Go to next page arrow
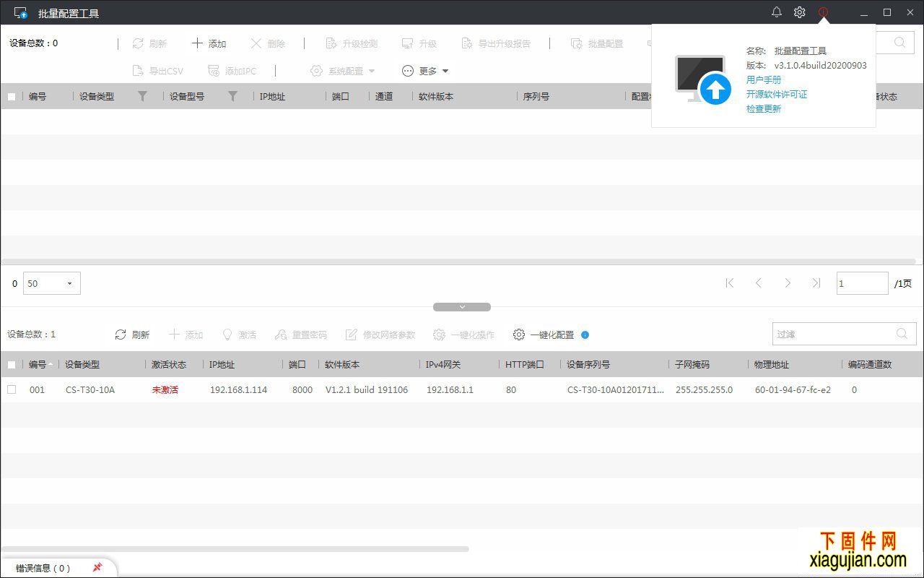The height and width of the screenshot is (578, 924). coord(788,283)
